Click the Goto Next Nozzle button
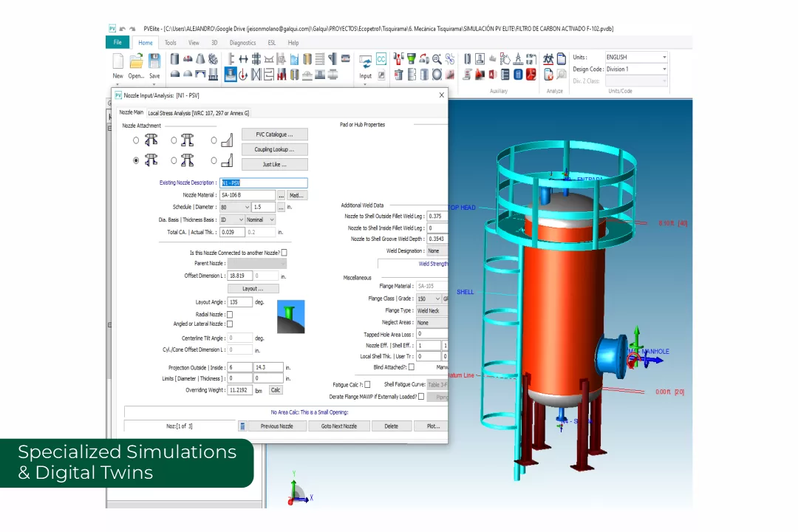The height and width of the screenshot is (532, 798). [339, 426]
